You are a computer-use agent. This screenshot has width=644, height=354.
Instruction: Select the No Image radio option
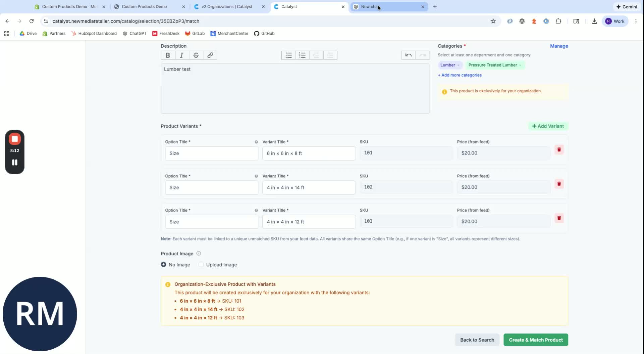[163, 265]
